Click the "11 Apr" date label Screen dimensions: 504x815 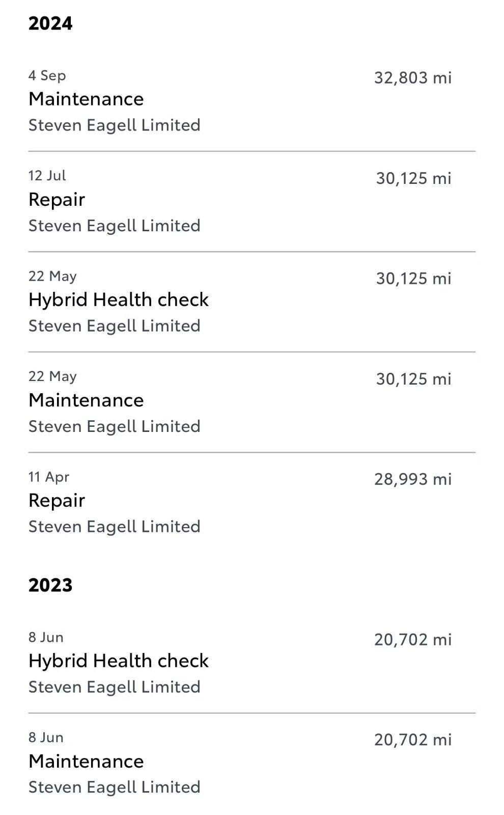[48, 477]
